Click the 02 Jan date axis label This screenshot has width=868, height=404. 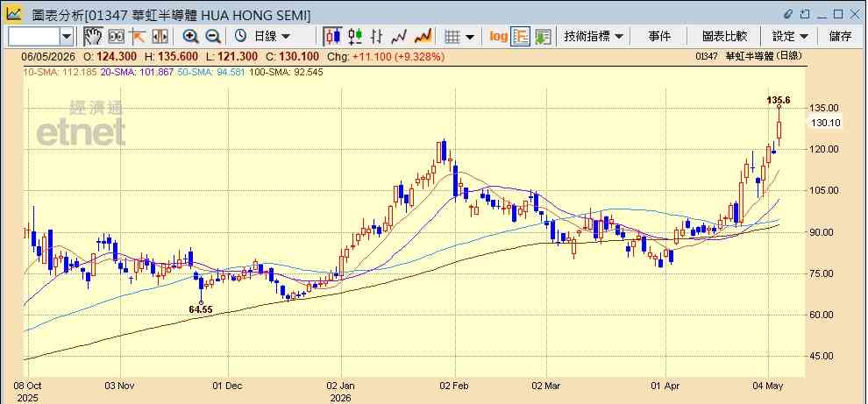click(x=342, y=386)
